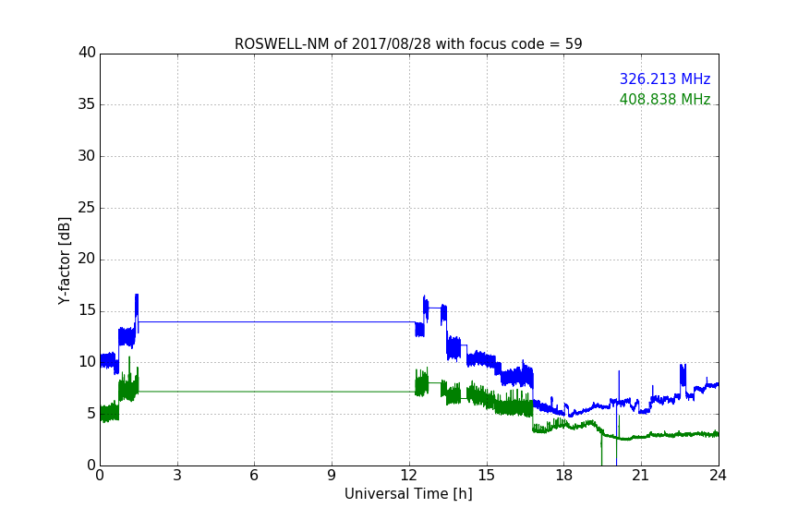Click the y-axis tick label '40'
Screen dimensions: 798x532
click(87, 53)
